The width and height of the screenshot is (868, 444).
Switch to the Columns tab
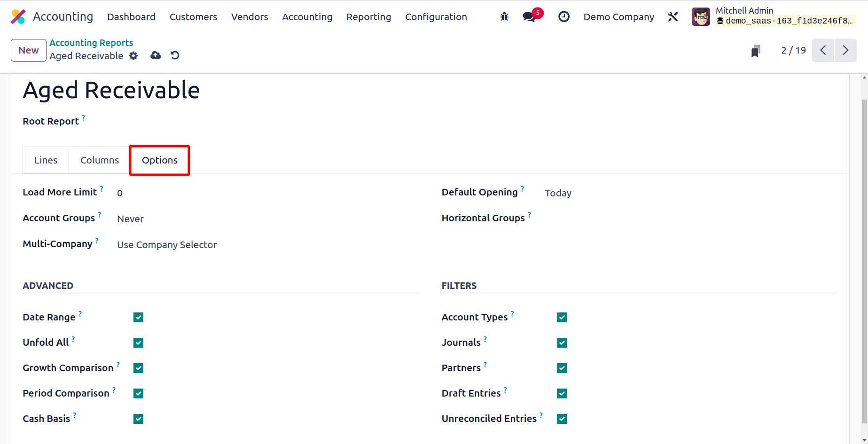(100, 160)
